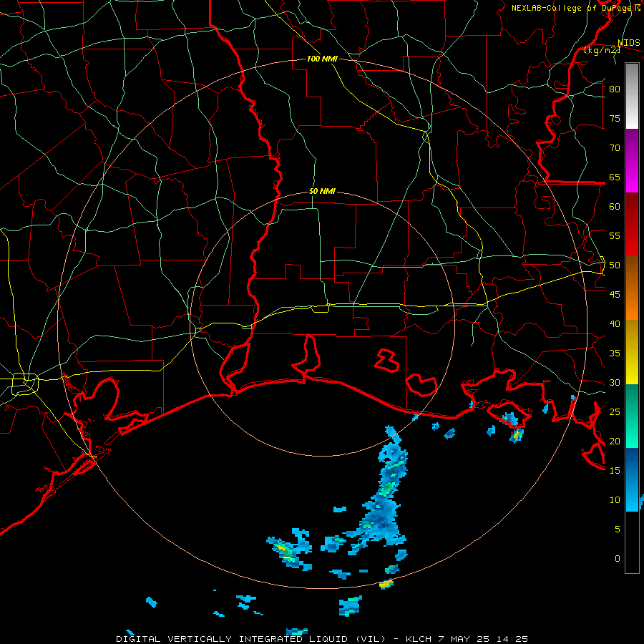Click the 45 value on the VIL scale
The width and height of the screenshot is (644, 644).
(615, 295)
